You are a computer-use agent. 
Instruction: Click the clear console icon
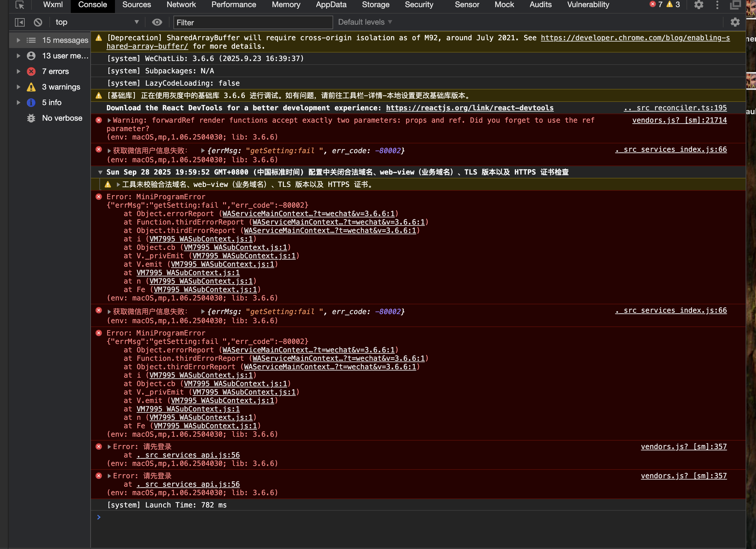38,22
